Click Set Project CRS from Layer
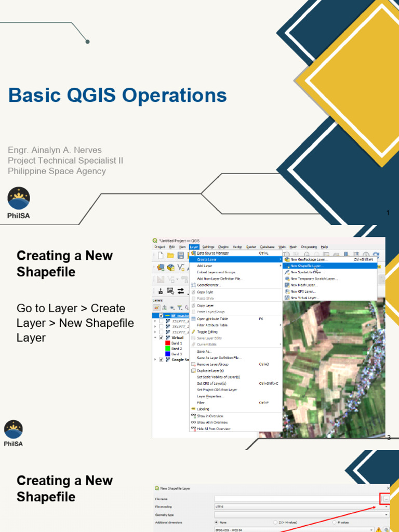Image resolution: width=399 pixels, height=532 pixels. click(x=235, y=390)
